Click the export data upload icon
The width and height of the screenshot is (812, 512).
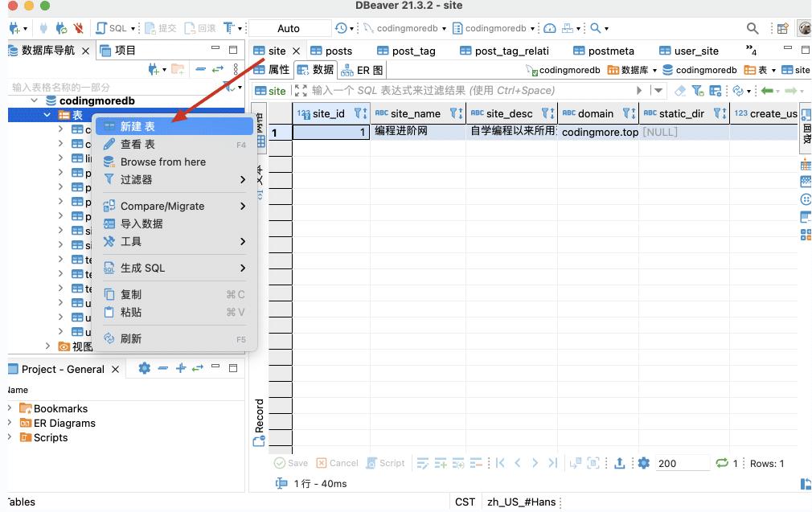coord(620,463)
